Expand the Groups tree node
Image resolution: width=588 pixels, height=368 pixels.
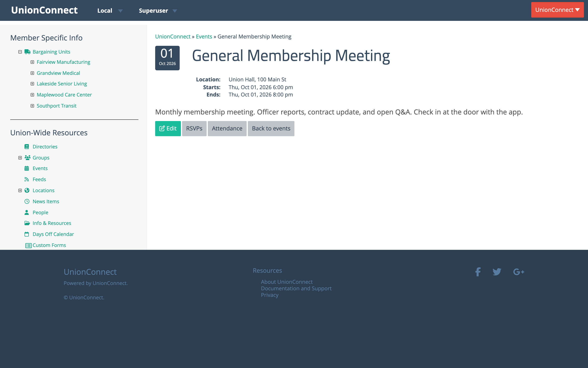20,158
